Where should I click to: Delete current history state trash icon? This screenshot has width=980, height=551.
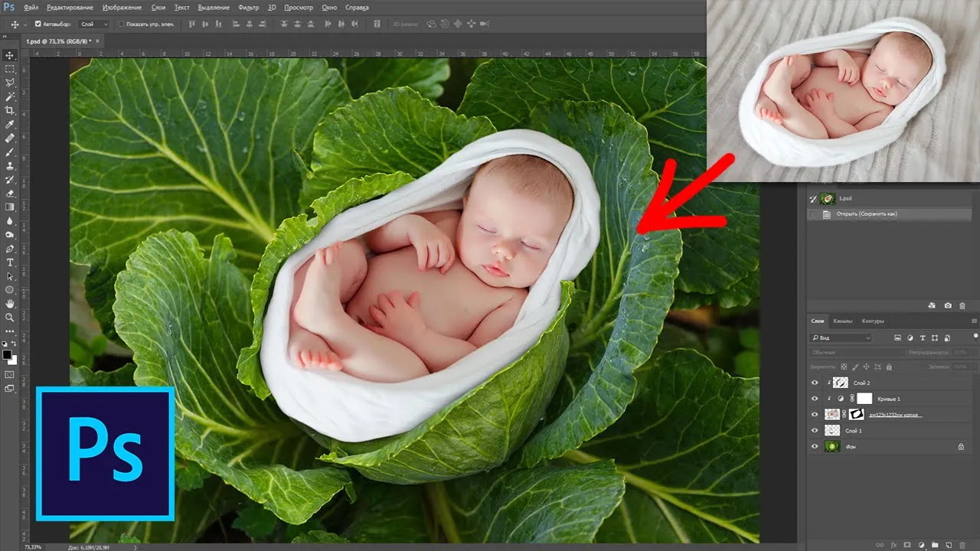click(x=962, y=305)
